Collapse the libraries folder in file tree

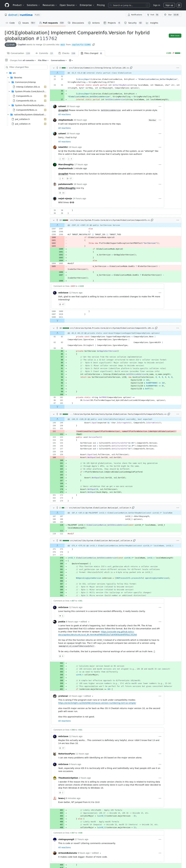[x=8, y=78]
